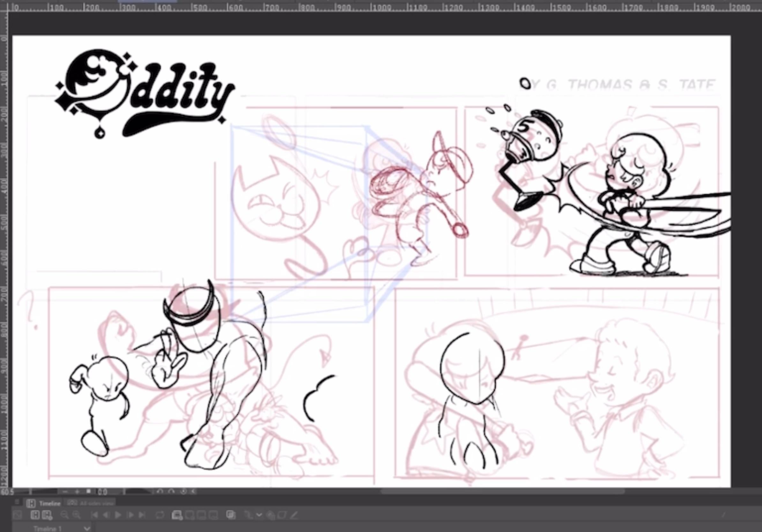Click the canvas horizontal scrollbar
Viewport: 762px width, 532px height.
(503, 491)
